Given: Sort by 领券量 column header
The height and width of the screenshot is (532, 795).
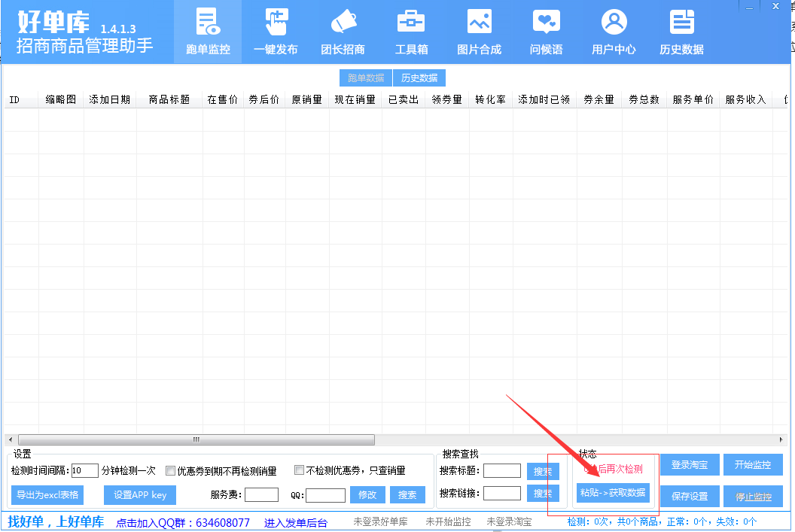Looking at the screenshot, I should click(446, 100).
